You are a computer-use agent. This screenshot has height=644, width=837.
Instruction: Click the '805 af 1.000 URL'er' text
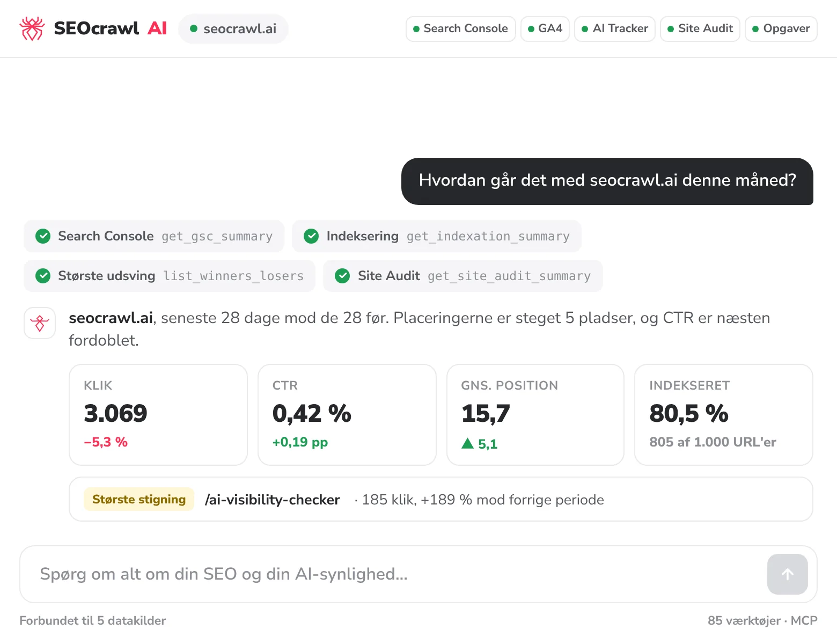click(713, 442)
